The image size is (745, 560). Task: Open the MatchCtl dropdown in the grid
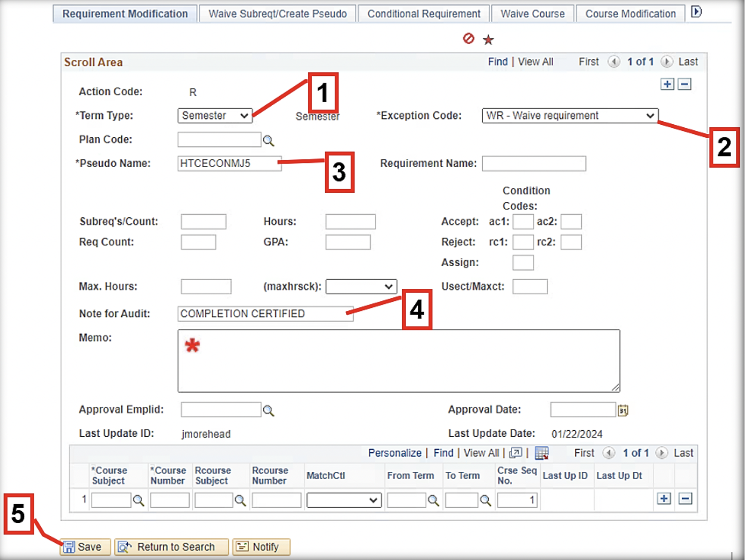[343, 500]
